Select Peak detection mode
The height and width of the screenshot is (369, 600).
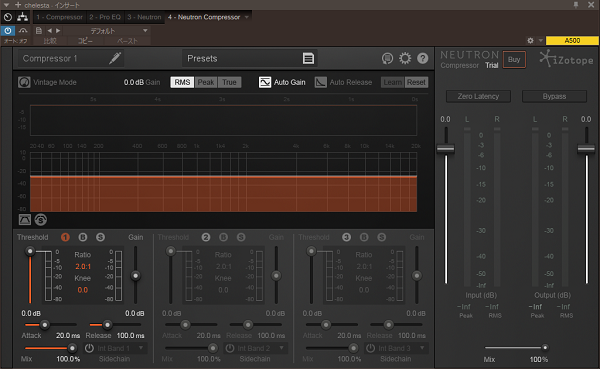(x=206, y=82)
